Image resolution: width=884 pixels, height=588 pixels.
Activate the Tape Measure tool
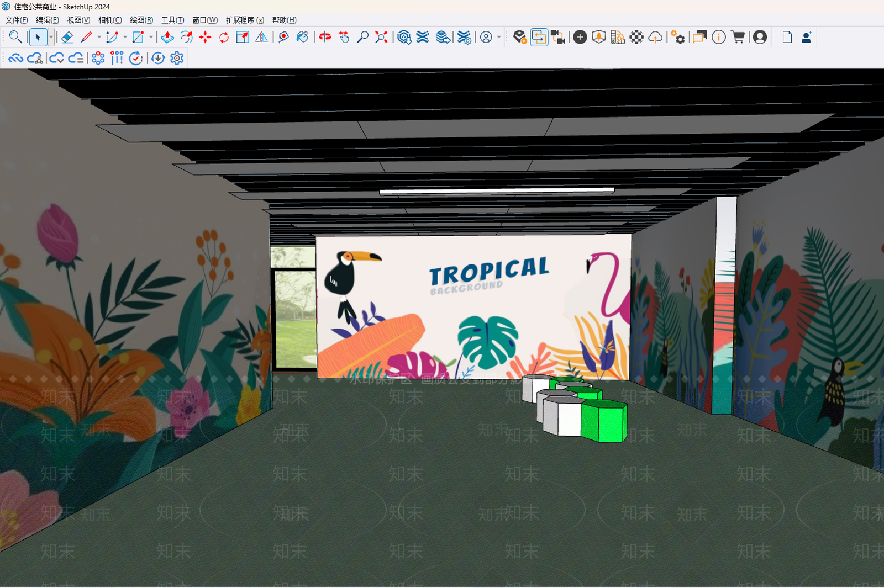click(284, 37)
